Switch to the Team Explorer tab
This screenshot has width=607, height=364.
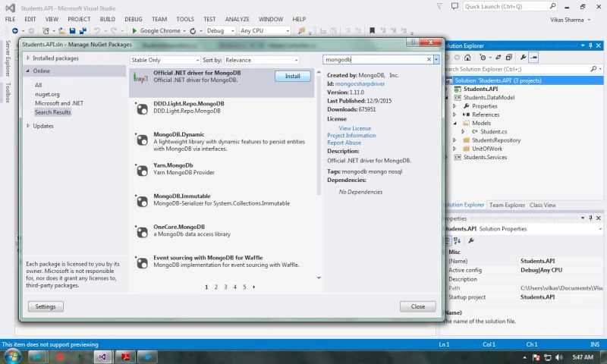pyautogui.click(x=507, y=205)
